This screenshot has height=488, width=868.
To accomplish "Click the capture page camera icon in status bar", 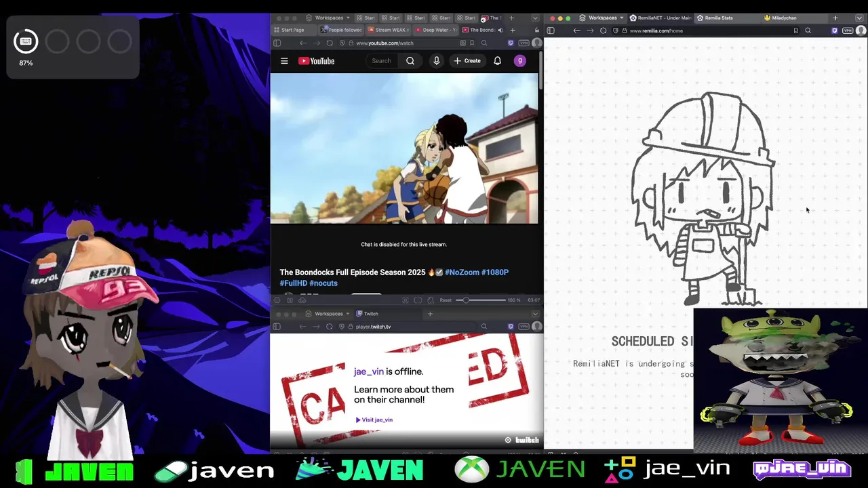I will [x=406, y=300].
